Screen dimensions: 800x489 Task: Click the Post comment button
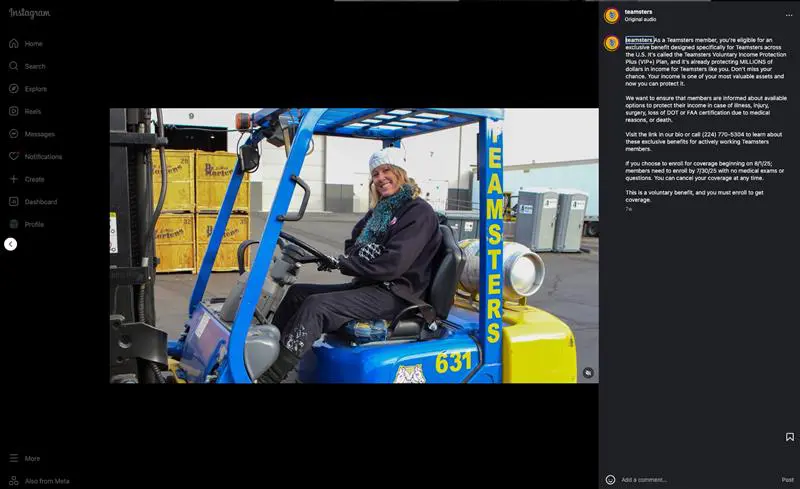click(787, 480)
